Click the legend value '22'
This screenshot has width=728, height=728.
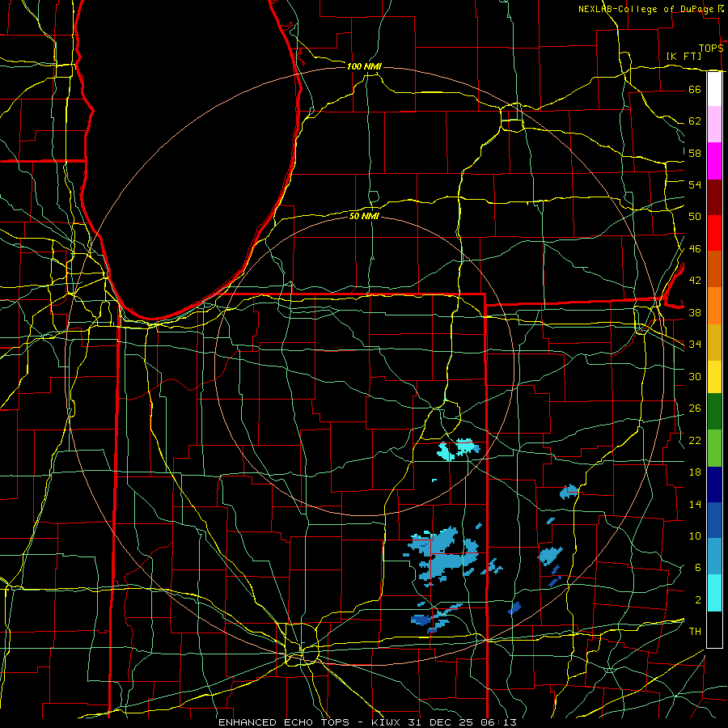[x=695, y=440]
